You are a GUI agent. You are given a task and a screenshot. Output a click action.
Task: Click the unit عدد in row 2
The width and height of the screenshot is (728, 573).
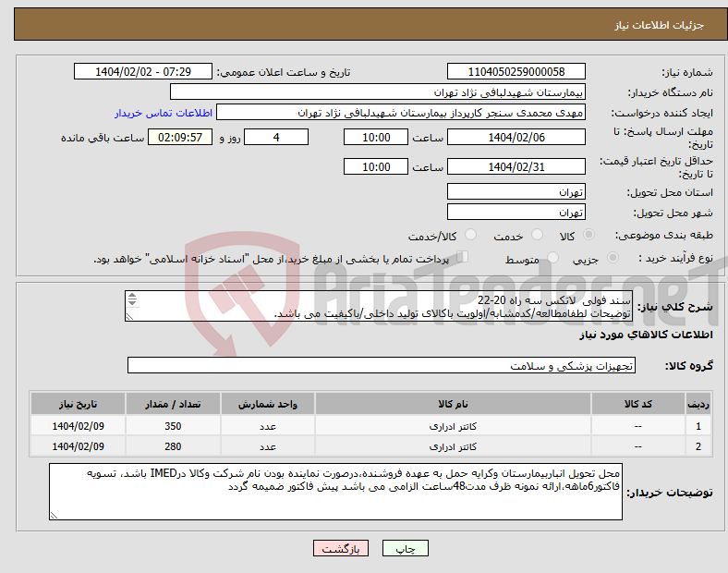pos(268,446)
